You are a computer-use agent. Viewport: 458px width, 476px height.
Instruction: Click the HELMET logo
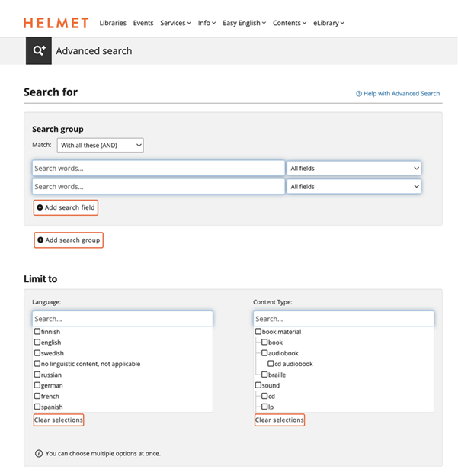56,23
